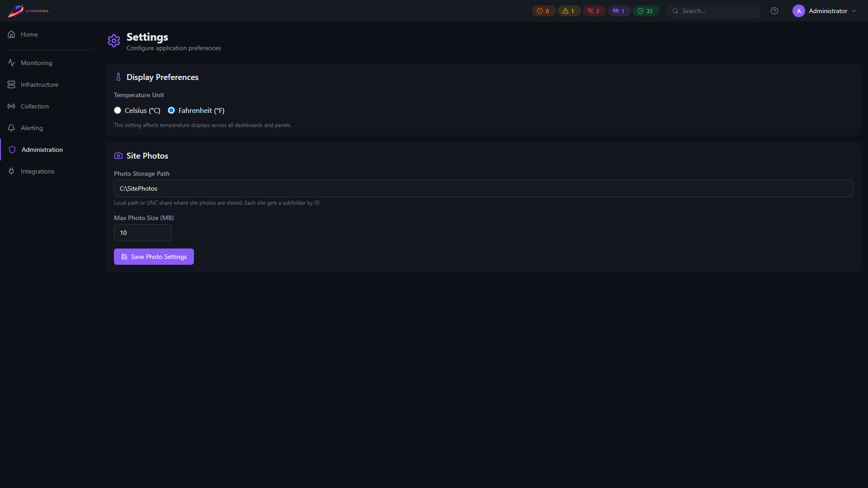Click the 'Configure application preferences' subtitle
868x488 pixels.
coord(174,48)
